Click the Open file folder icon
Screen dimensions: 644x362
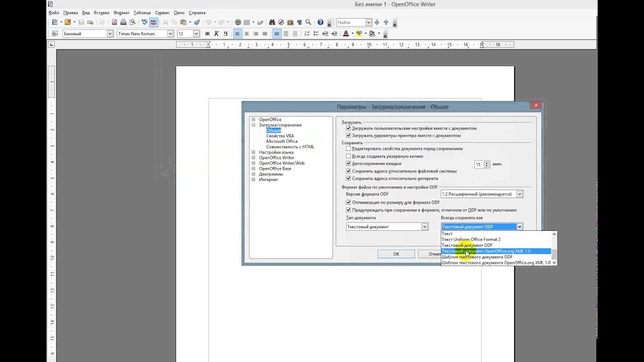68,22
